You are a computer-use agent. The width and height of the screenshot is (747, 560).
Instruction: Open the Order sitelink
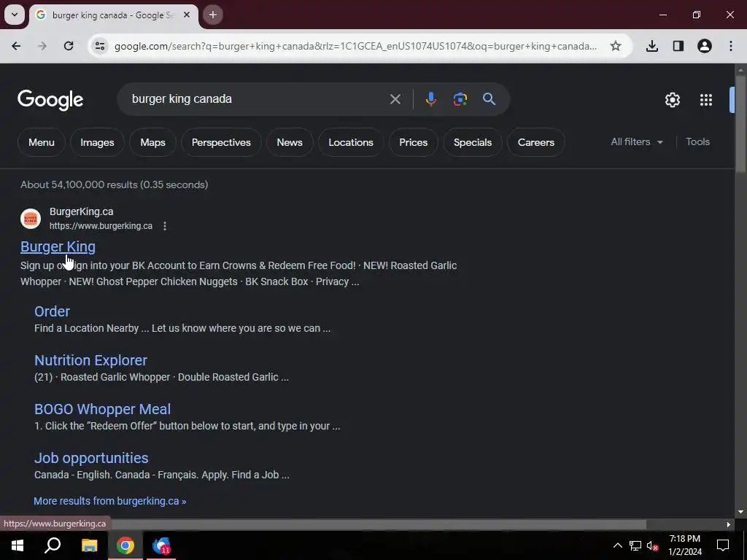(x=52, y=311)
